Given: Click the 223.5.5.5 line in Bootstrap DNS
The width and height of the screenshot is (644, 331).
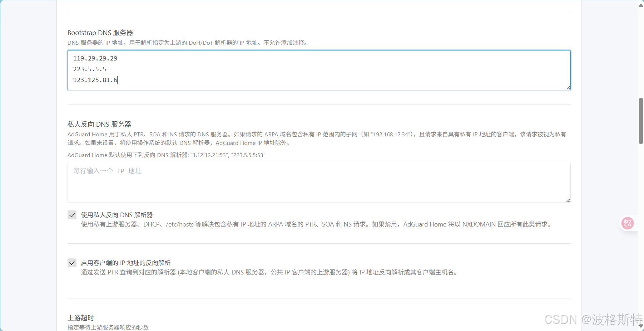Looking at the screenshot, I should (x=90, y=69).
